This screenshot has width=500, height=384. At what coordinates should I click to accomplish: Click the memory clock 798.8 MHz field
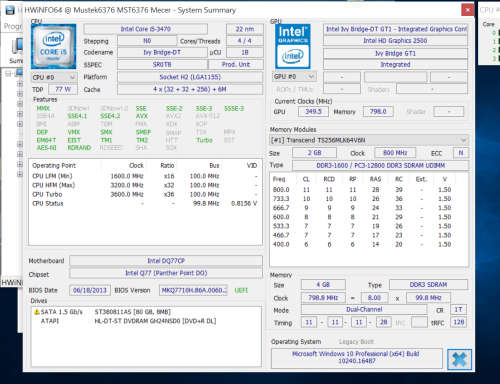[323, 298]
